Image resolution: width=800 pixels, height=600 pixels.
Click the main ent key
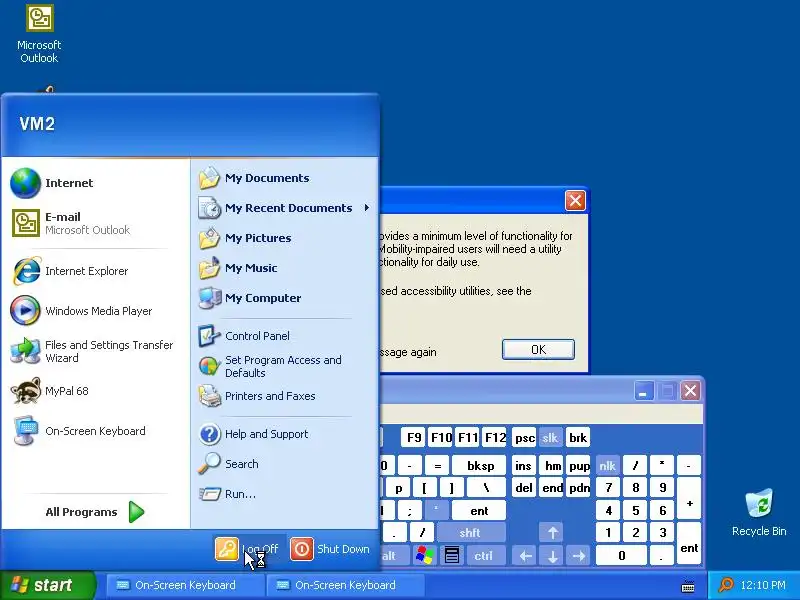pos(479,511)
